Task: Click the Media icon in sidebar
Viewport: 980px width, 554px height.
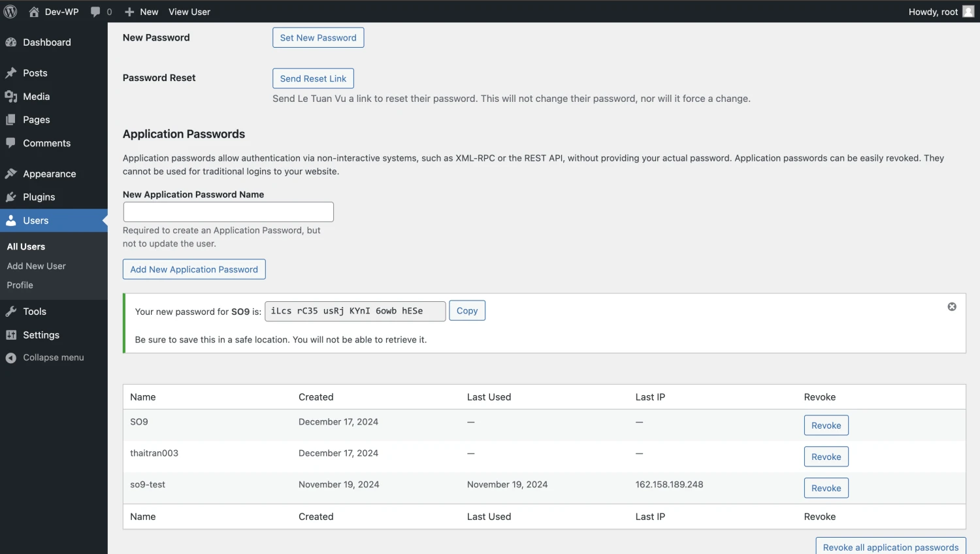Action: [11, 97]
